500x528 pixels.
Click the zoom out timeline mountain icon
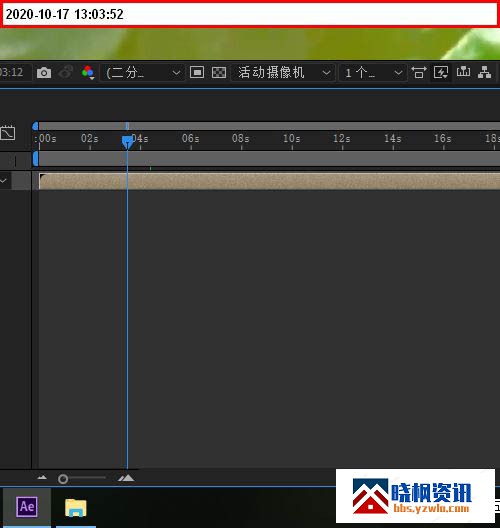point(42,477)
